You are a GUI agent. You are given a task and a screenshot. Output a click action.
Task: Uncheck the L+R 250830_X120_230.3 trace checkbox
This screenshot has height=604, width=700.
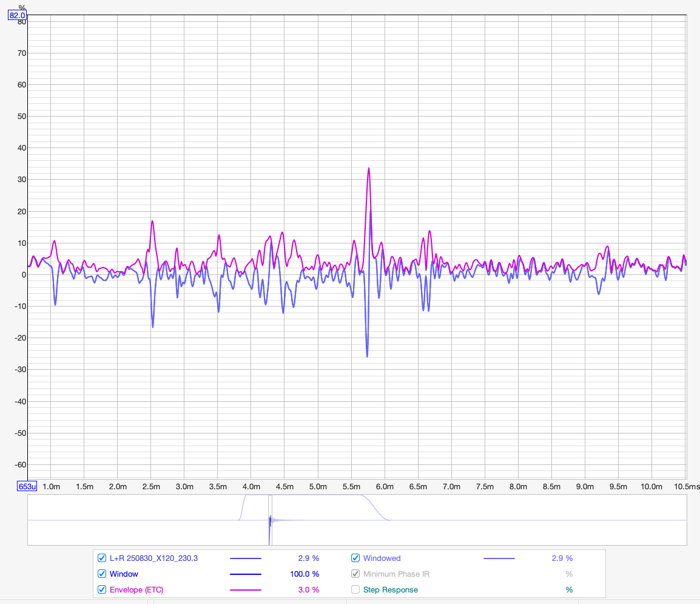102,558
